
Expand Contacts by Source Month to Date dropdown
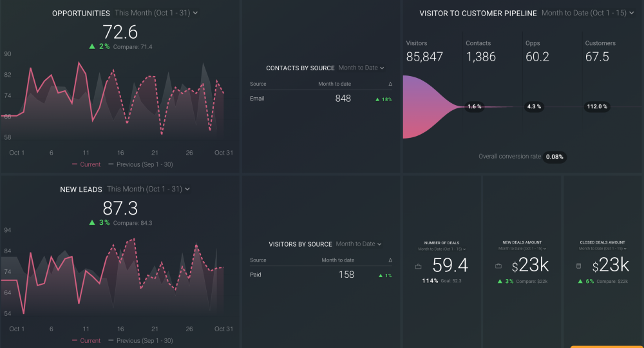(x=361, y=68)
